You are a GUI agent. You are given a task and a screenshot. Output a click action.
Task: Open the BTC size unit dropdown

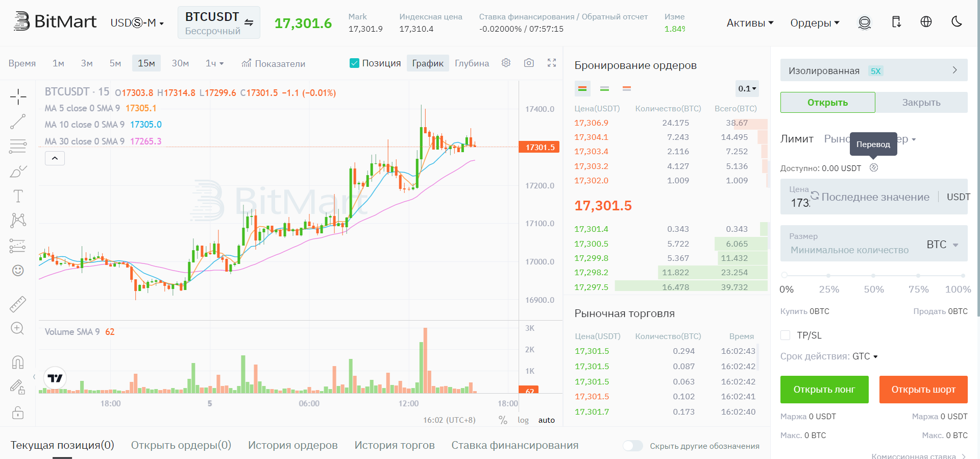[x=942, y=245]
